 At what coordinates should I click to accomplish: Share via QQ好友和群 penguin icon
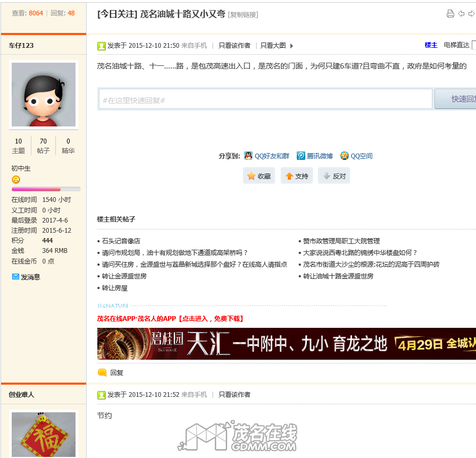pos(248,156)
